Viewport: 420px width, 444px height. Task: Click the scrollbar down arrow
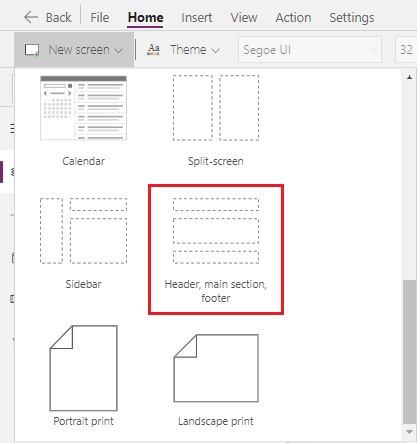[410, 432]
